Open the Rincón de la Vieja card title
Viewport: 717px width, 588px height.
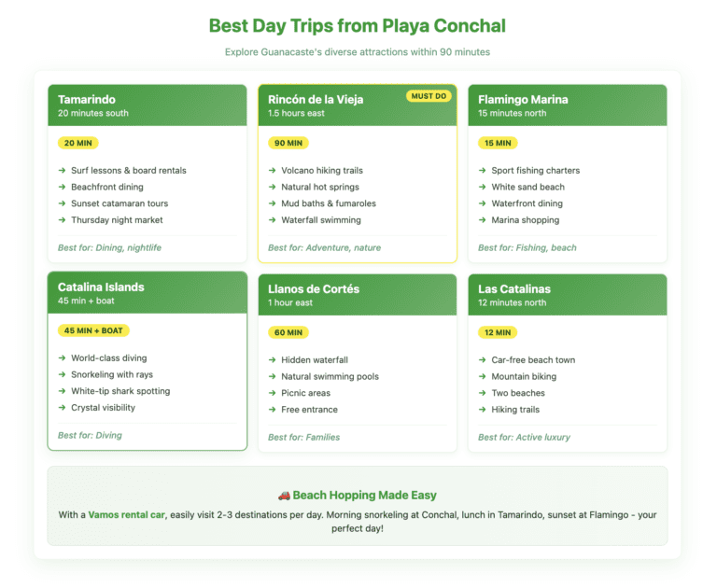coord(316,100)
